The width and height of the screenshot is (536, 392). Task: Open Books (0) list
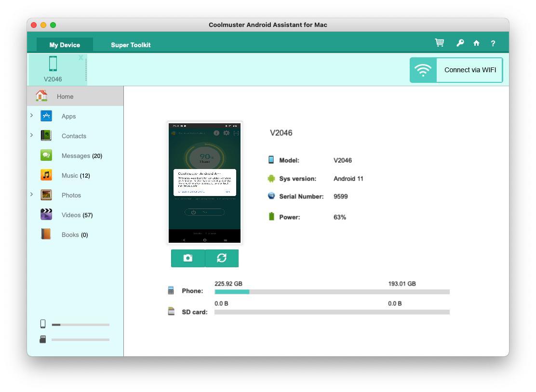coord(75,235)
